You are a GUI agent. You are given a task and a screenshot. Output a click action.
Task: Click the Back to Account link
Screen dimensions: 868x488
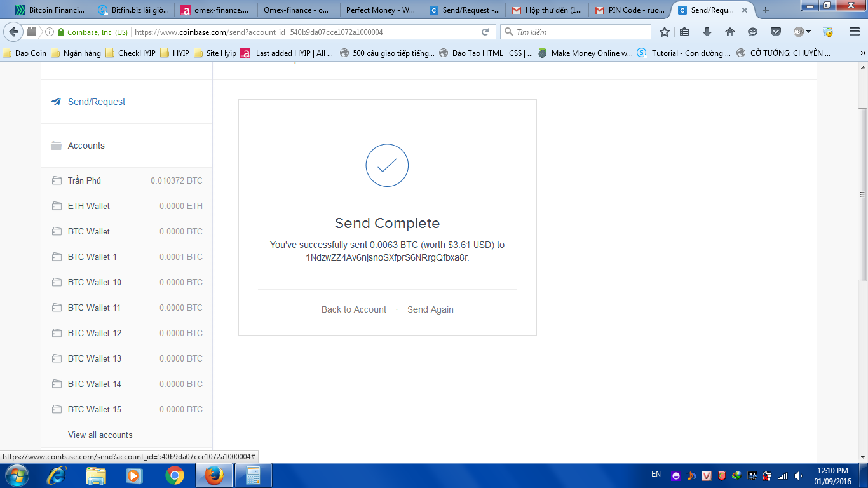(x=354, y=309)
